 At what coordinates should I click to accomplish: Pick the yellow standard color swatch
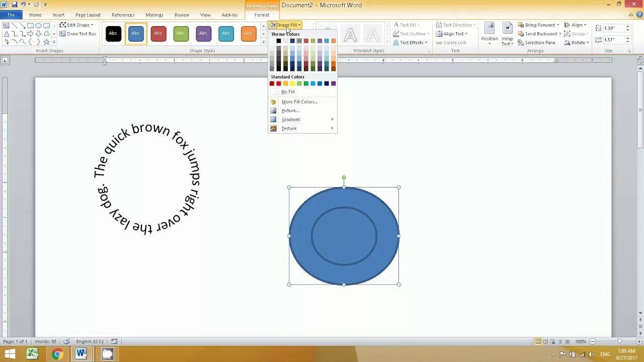292,83
